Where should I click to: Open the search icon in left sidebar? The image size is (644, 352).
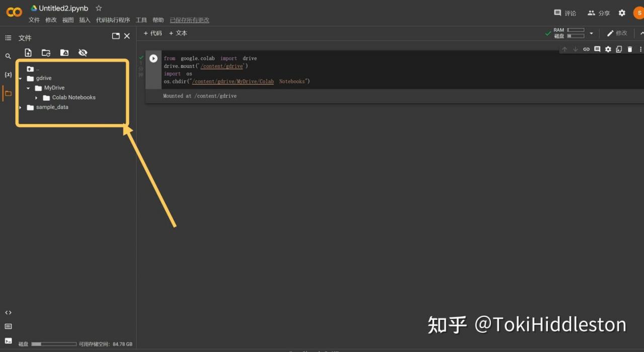pos(8,56)
